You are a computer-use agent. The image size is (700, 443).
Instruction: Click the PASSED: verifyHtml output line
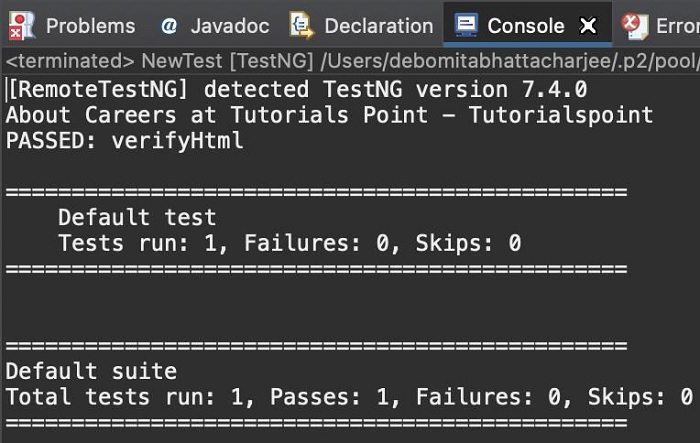[124, 141]
